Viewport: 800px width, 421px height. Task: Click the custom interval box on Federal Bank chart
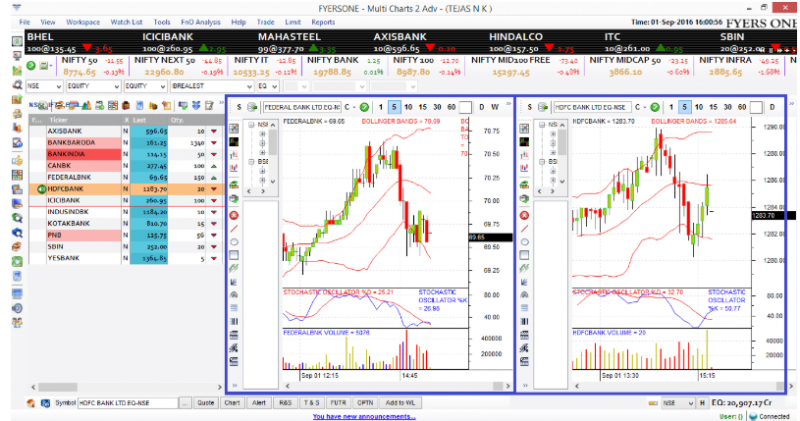[465, 107]
